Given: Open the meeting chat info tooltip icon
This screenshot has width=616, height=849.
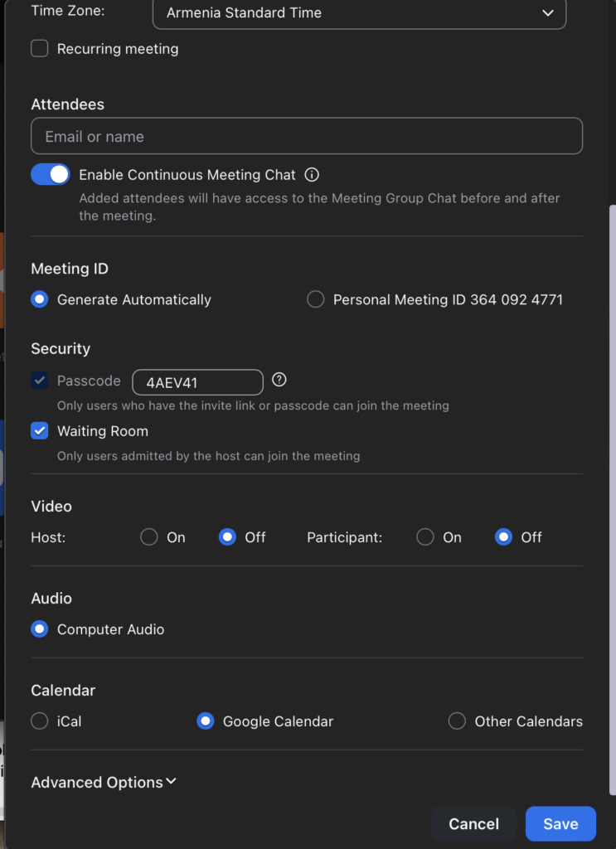Looking at the screenshot, I should tap(311, 174).
